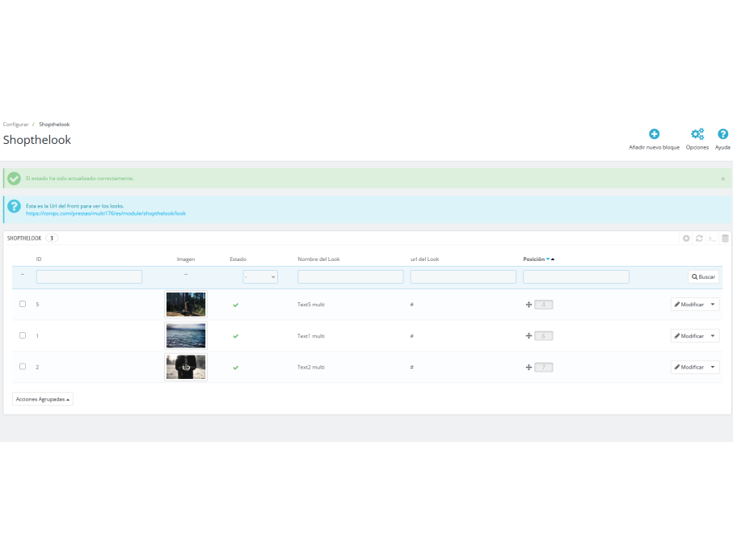Toggle the status check for Text2 multi
This screenshot has height=560, width=733.
[236, 368]
